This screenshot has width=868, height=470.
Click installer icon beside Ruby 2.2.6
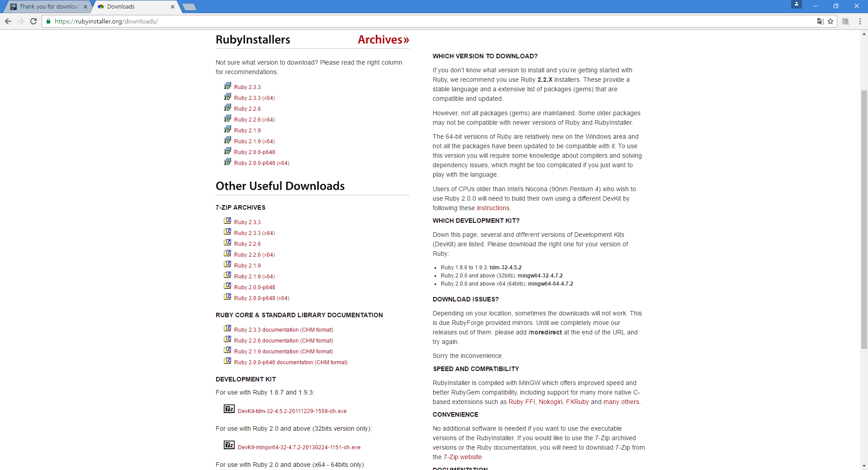tap(227, 108)
